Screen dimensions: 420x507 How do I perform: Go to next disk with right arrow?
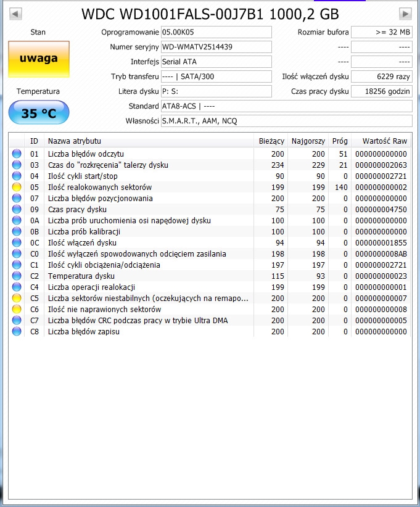click(x=405, y=14)
